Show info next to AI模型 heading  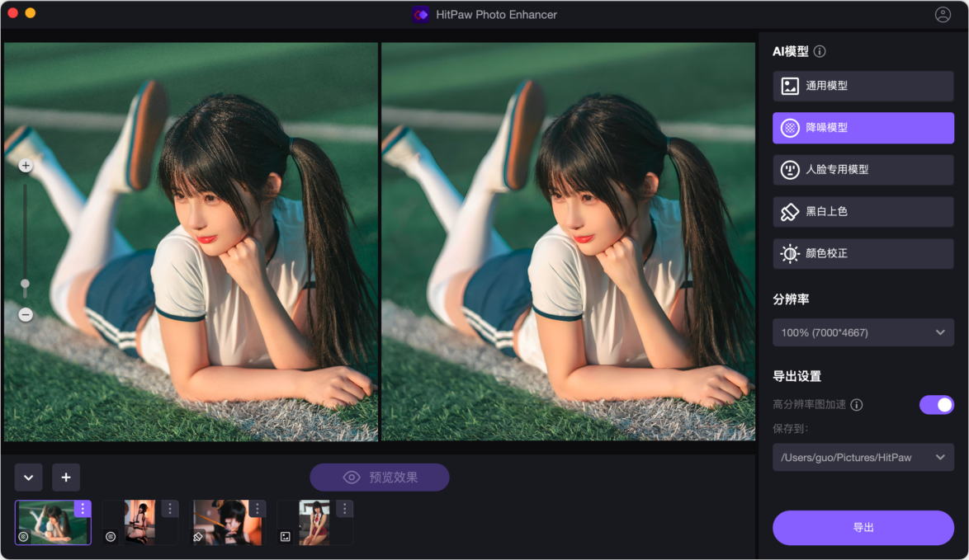820,51
